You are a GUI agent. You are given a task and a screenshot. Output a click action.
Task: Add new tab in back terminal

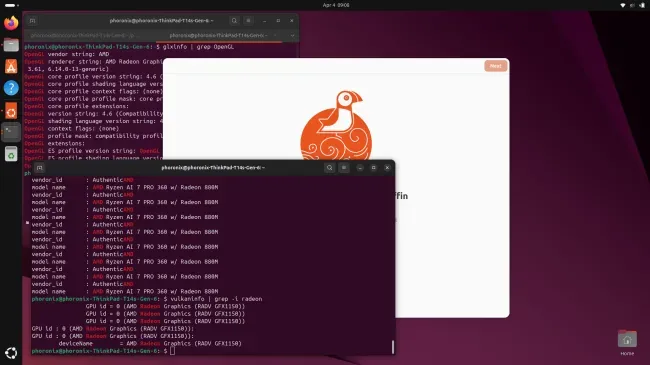(x=32, y=20)
